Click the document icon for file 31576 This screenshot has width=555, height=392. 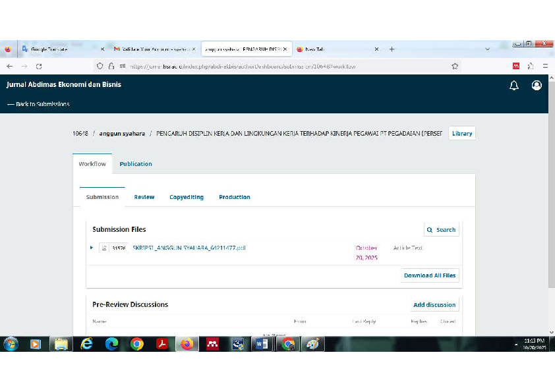coord(104,248)
